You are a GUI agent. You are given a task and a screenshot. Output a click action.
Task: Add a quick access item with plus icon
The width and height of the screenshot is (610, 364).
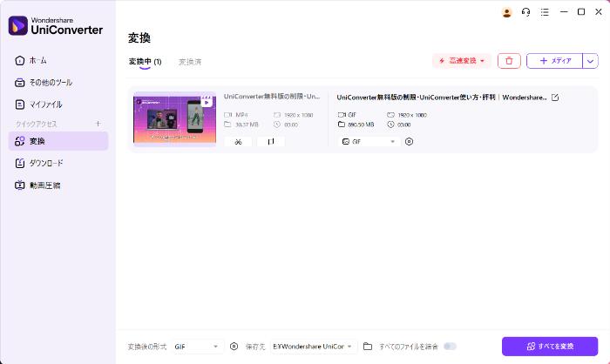[98, 124]
